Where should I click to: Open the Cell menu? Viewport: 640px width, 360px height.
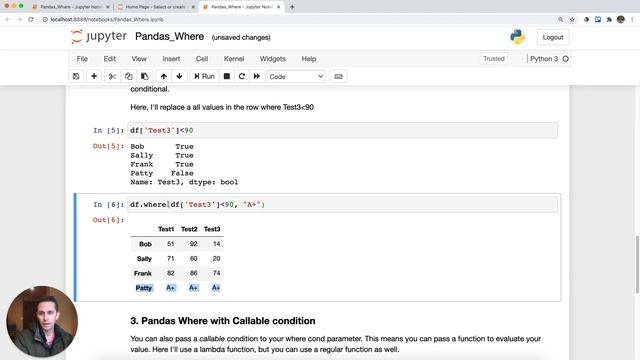pos(202,59)
